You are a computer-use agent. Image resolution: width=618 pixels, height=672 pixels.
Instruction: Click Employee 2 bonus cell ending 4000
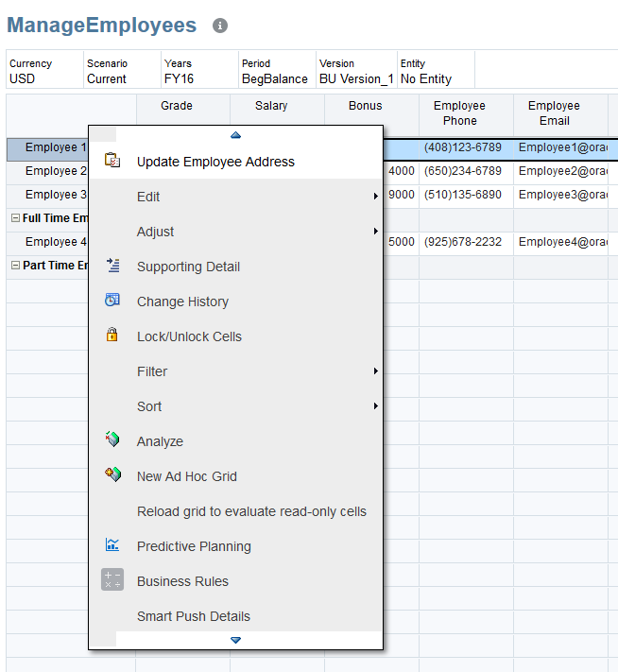(x=401, y=173)
